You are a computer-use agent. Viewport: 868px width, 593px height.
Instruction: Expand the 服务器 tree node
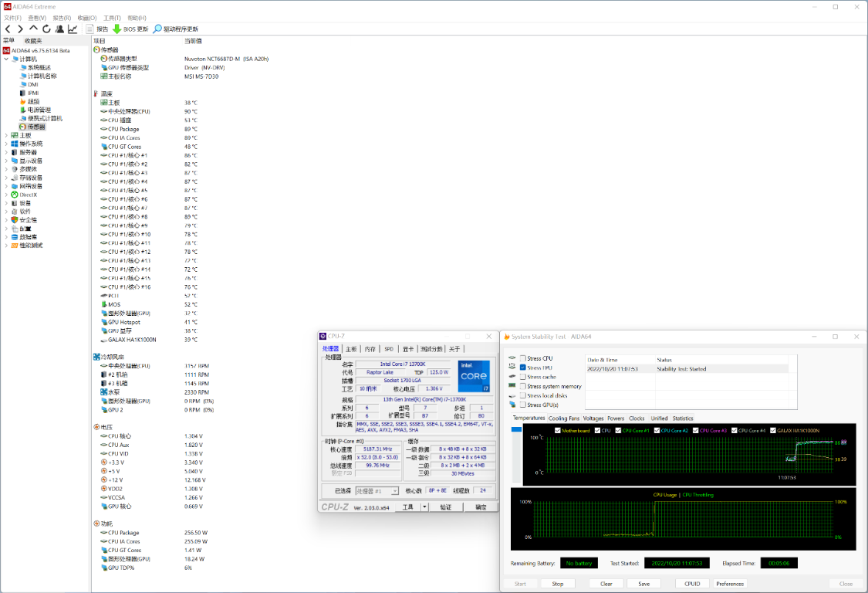click(6, 152)
